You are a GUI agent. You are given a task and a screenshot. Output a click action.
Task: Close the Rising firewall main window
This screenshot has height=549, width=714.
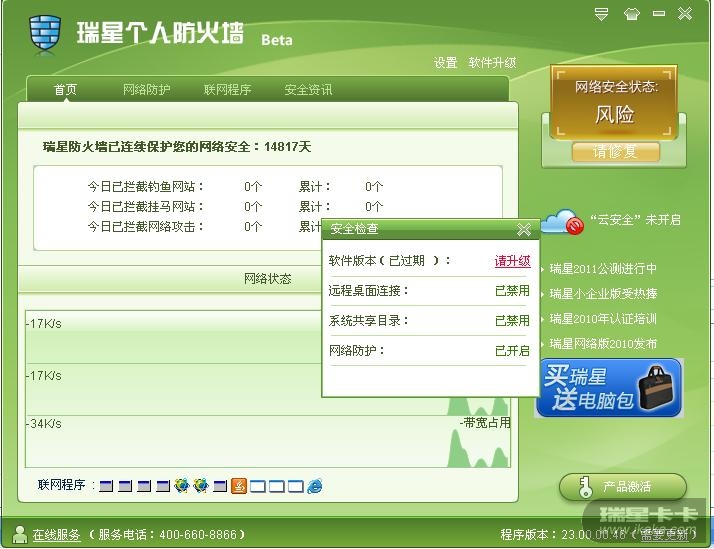click(x=684, y=14)
